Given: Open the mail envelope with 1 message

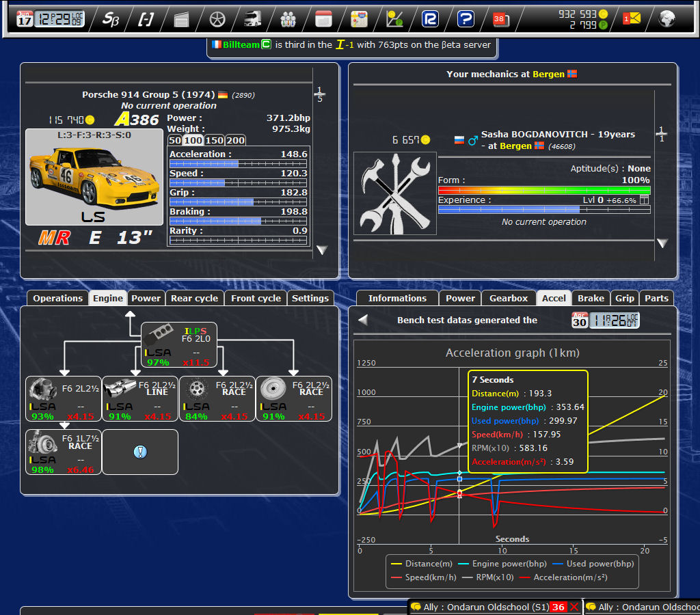Looking at the screenshot, I should tap(632, 18).
